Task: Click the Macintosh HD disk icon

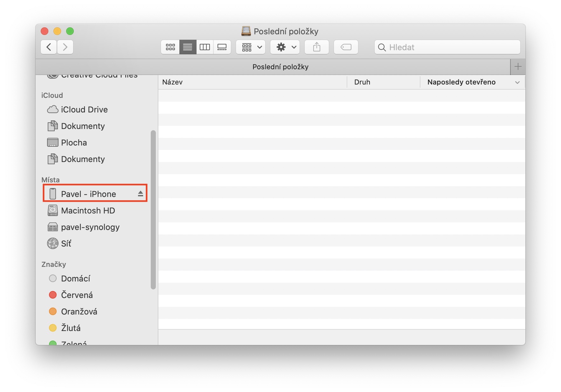Action: [x=53, y=211]
